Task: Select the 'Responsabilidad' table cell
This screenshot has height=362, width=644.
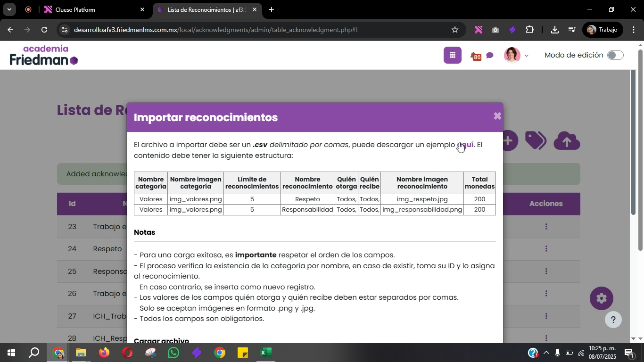Action: 307,209
